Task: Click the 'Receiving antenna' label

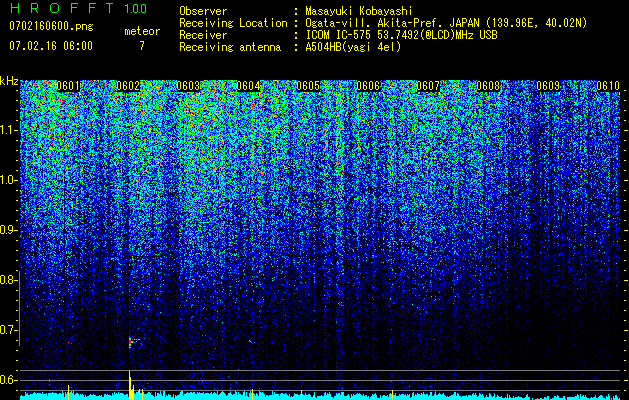Action: tap(230, 47)
